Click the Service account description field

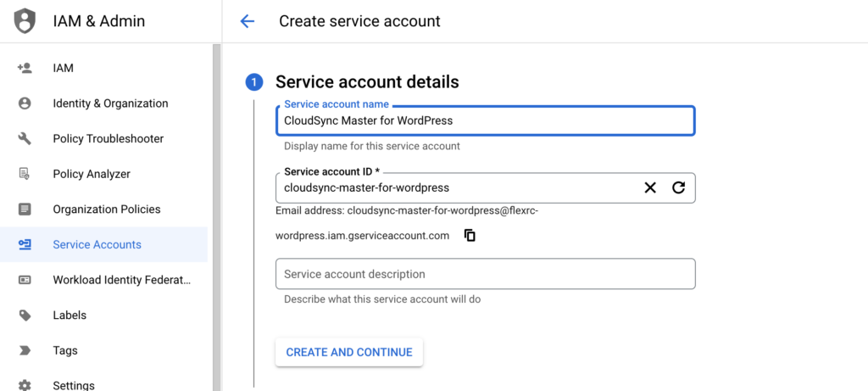point(485,274)
